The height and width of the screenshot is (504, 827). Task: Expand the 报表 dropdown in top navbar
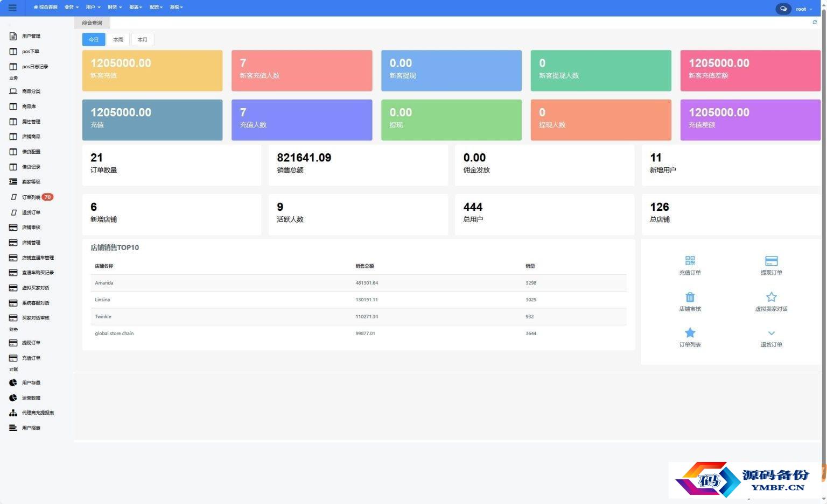point(136,8)
